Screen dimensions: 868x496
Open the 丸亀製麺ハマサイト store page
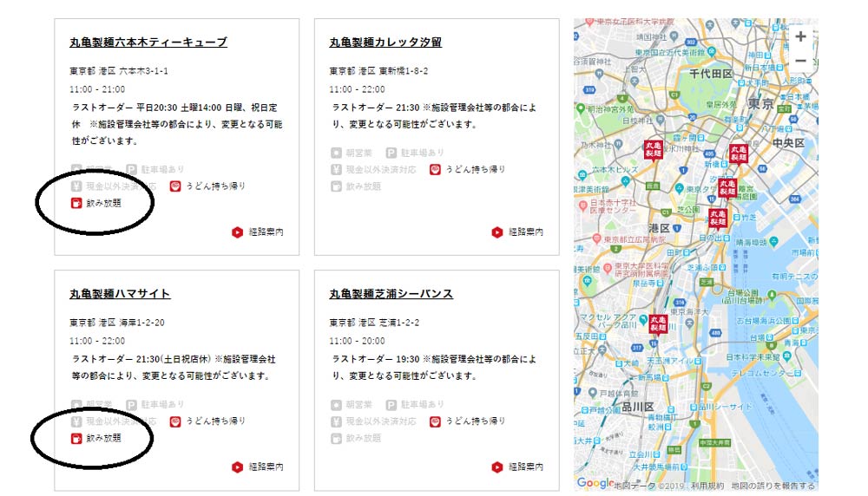[x=120, y=294]
